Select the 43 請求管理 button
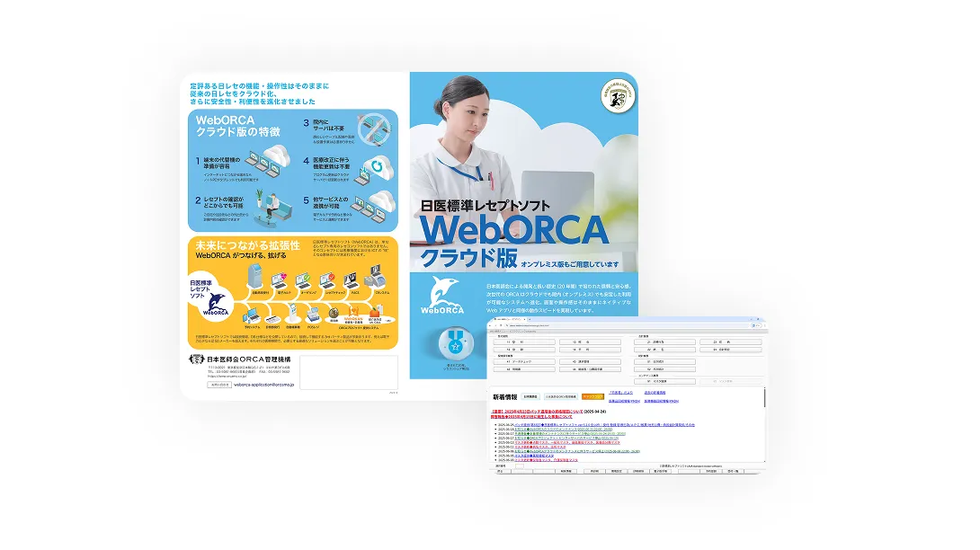 point(590,361)
